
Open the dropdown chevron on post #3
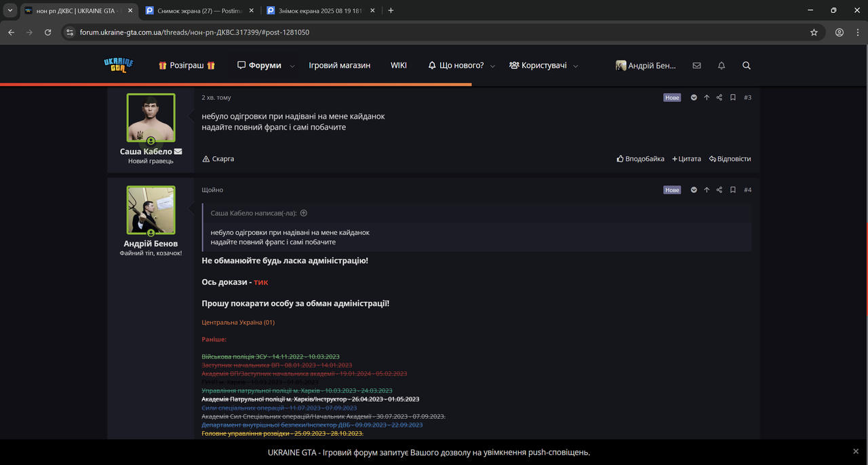[x=694, y=98]
